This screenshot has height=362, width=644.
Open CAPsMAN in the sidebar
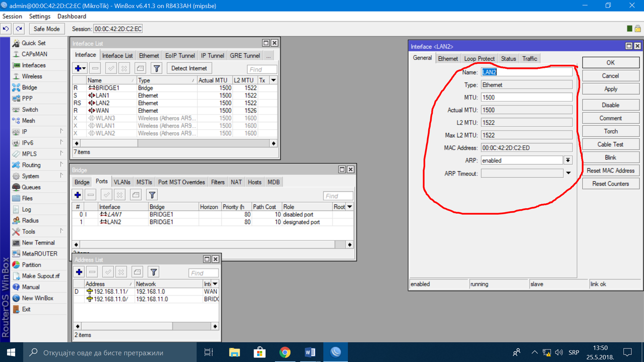click(34, 54)
